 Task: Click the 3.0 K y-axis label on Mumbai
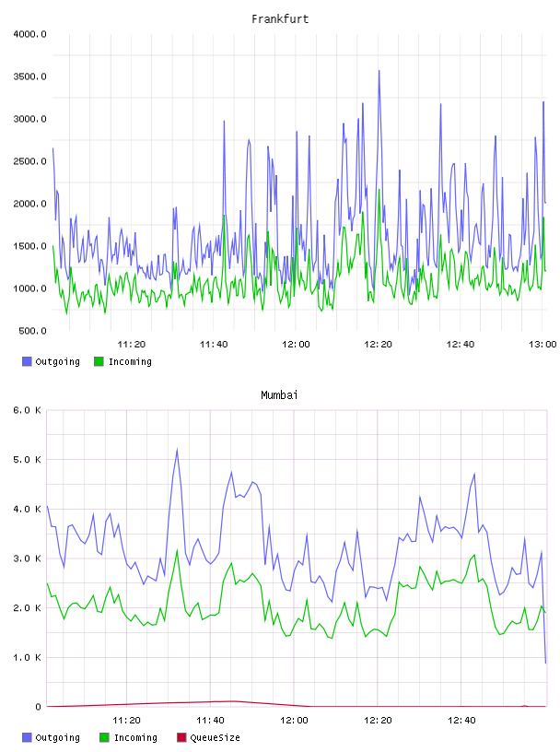[27, 558]
